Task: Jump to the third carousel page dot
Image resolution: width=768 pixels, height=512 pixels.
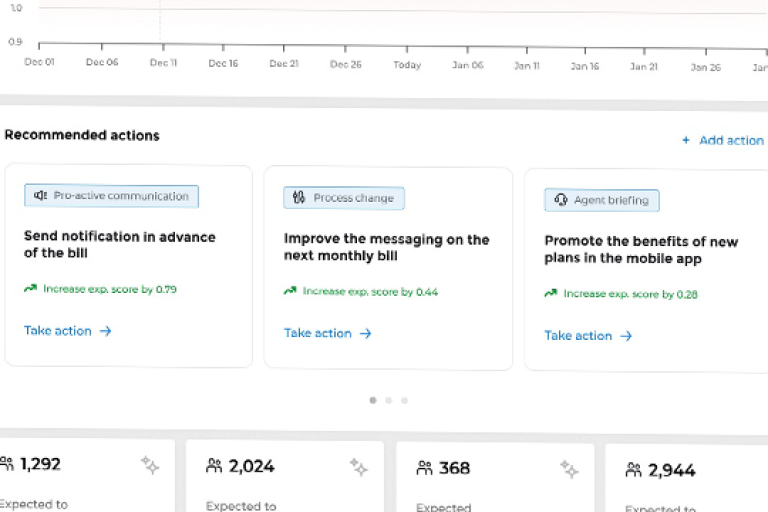Action: tap(404, 400)
